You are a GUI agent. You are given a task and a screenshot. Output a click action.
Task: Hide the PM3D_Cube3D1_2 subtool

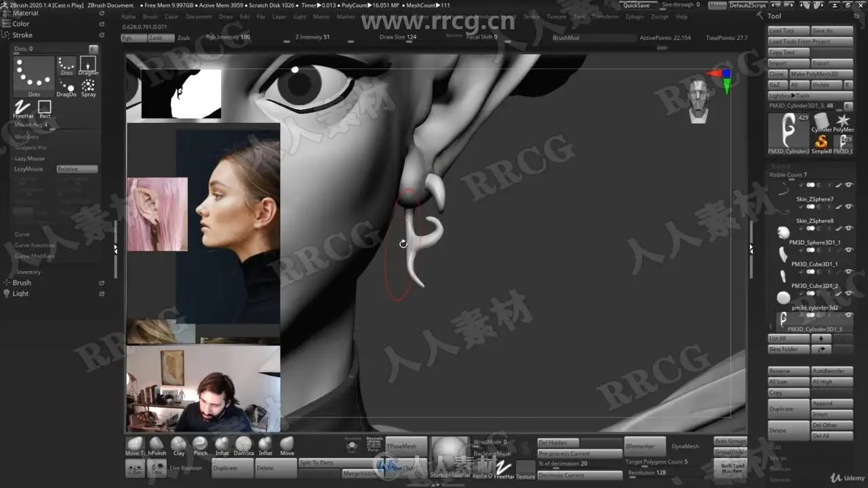pos(848,272)
